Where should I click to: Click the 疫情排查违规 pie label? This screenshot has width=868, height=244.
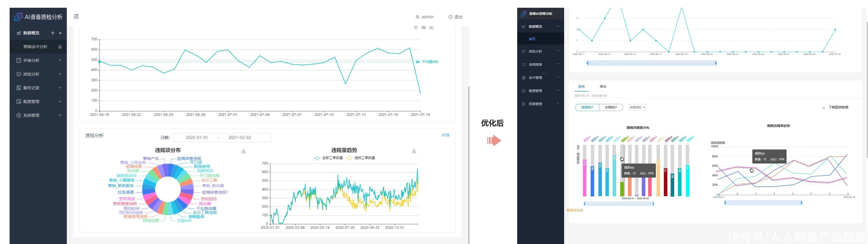[189, 158]
